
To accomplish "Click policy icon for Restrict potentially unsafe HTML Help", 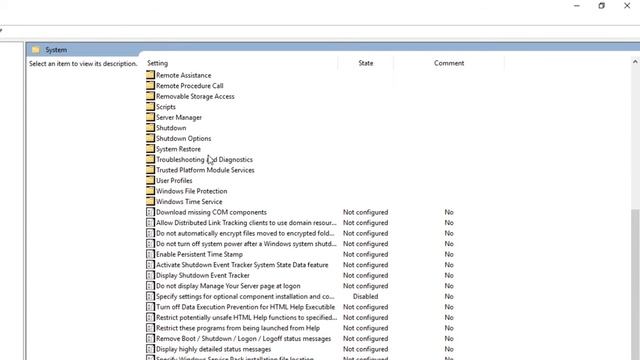I will point(150,318).
